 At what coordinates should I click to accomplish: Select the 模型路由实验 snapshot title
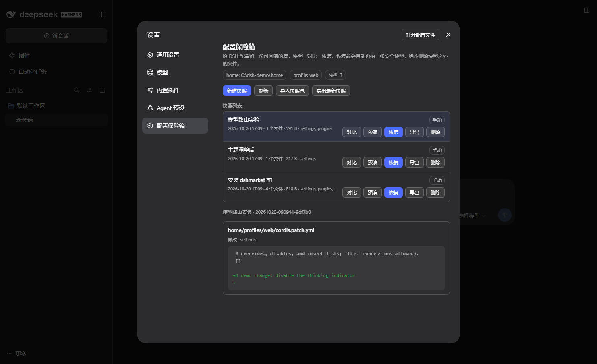click(x=244, y=120)
